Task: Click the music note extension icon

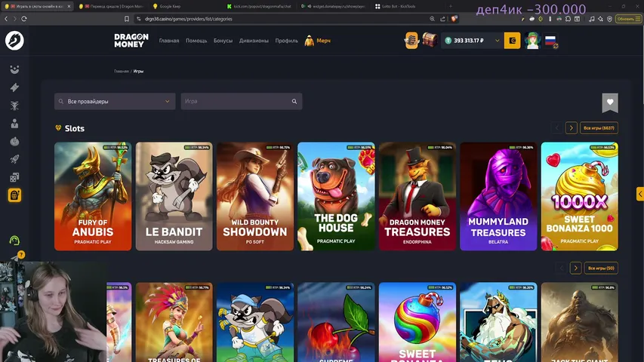Action: point(591,19)
